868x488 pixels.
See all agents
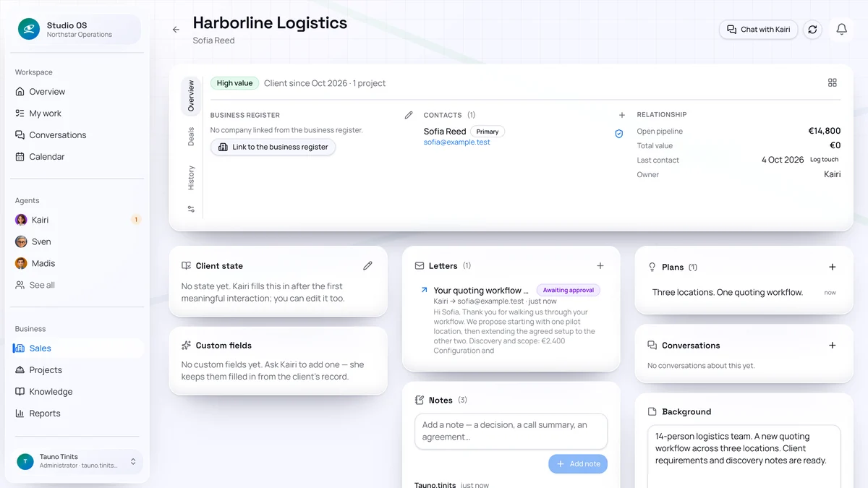point(78,285)
